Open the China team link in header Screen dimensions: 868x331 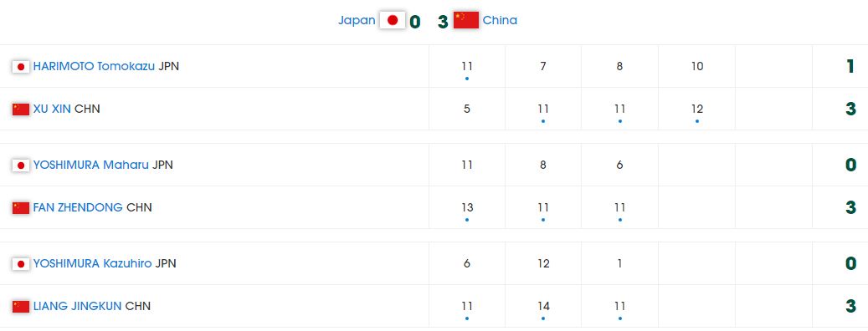click(x=500, y=20)
